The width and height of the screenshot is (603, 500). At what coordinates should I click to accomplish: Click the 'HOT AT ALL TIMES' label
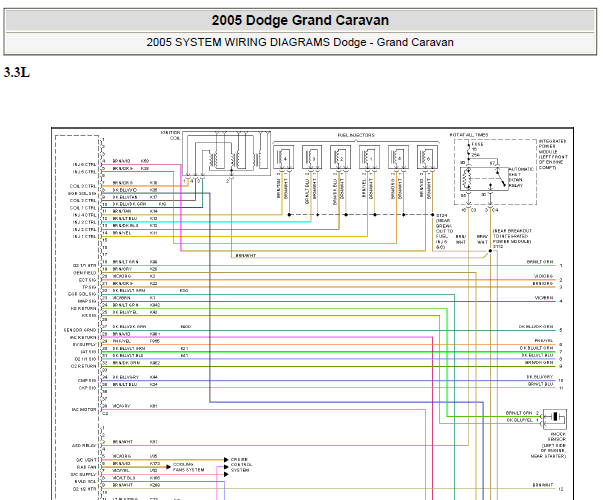[x=469, y=135]
